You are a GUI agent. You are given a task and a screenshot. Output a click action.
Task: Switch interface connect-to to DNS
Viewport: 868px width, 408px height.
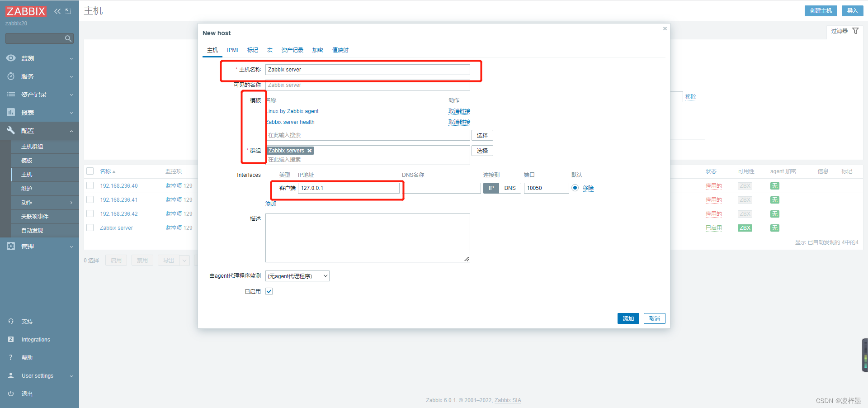coord(510,188)
